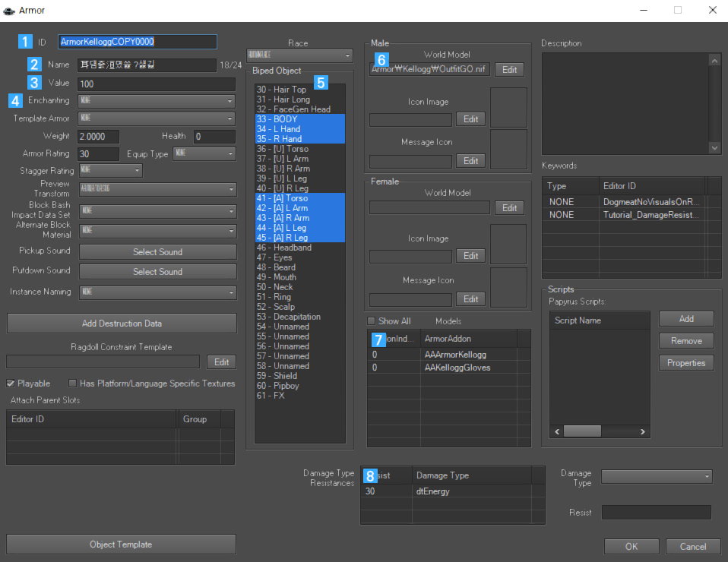Image resolution: width=728 pixels, height=562 pixels.
Task: Toggle the Playable checkbox
Action: 10,384
